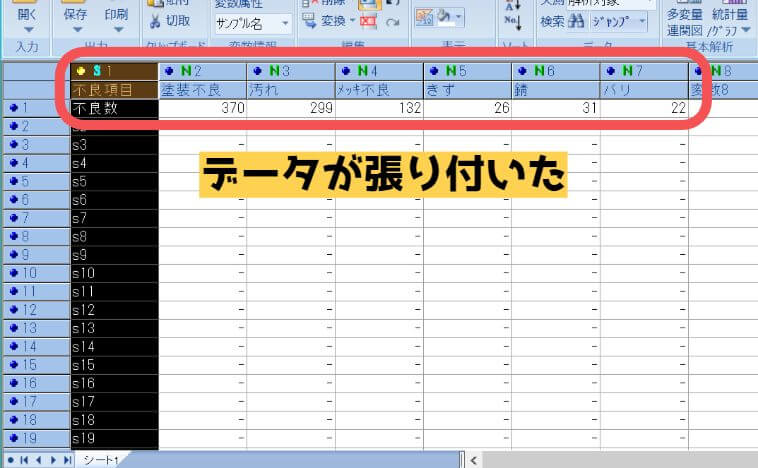Viewport: 758px width, 468px height.
Task: Click the きず variable name cell
Action: [x=468, y=89]
